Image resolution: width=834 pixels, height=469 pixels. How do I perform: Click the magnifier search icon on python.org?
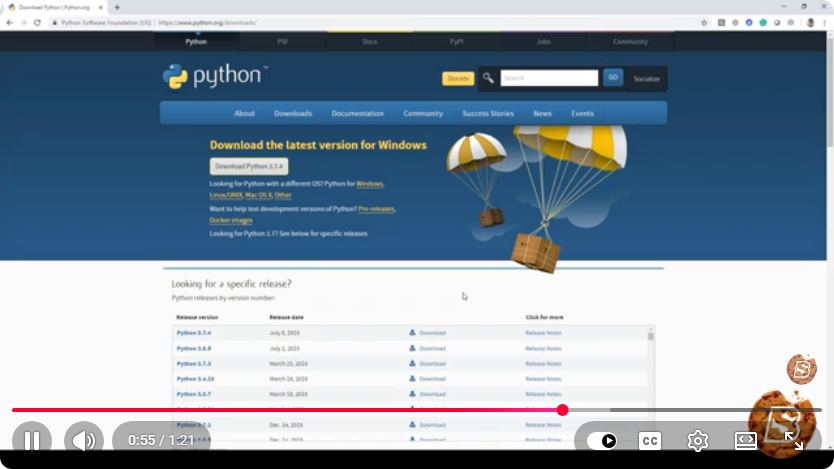coord(488,78)
